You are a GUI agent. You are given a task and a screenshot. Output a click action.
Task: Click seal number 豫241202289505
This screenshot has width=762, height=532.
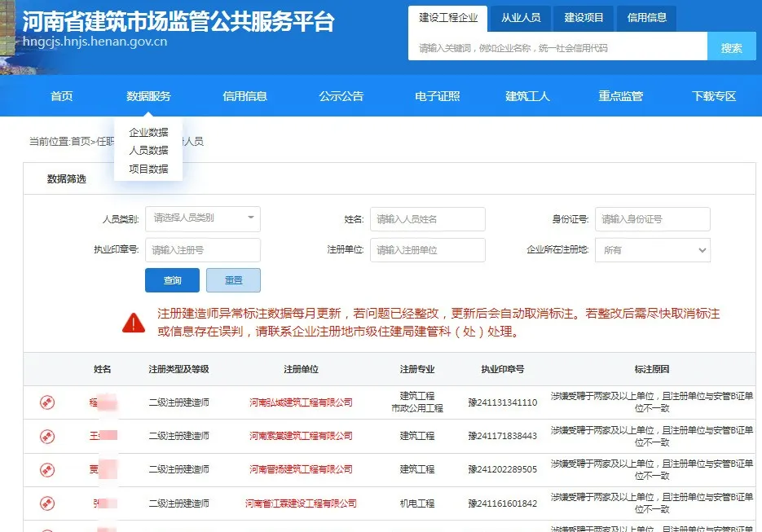(x=503, y=469)
